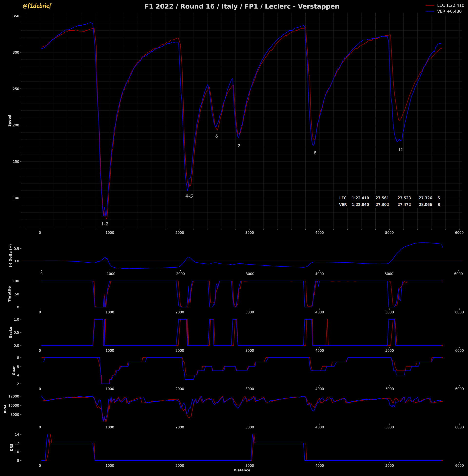Click the 1-2 corner label
The width and height of the screenshot is (468, 476).
[105, 224]
